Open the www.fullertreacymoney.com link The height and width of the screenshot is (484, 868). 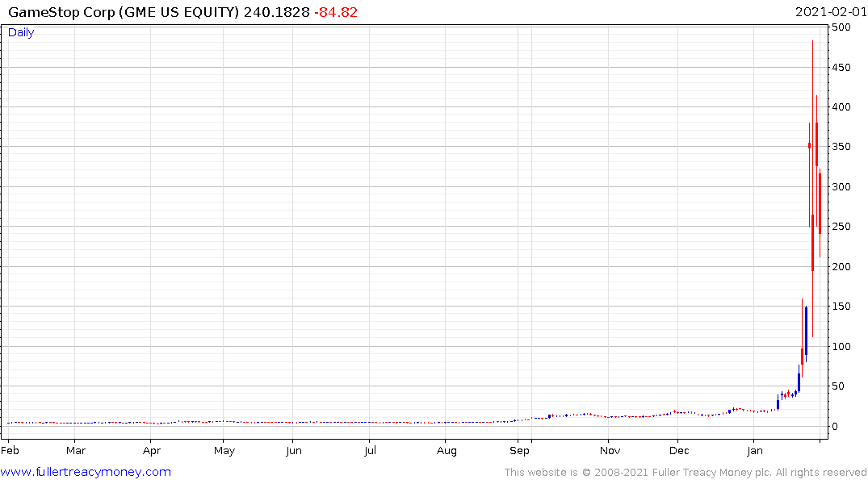pyautogui.click(x=86, y=472)
